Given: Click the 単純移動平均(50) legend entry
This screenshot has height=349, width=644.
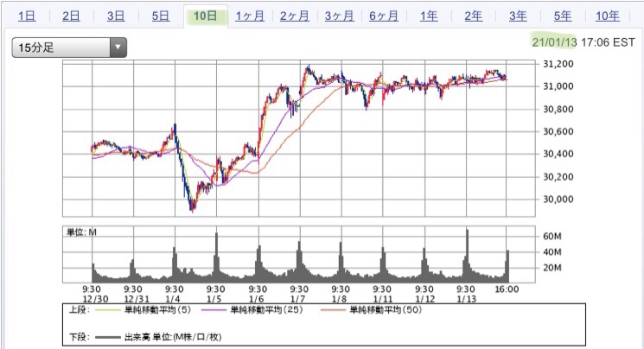Looking at the screenshot, I should point(372,310).
